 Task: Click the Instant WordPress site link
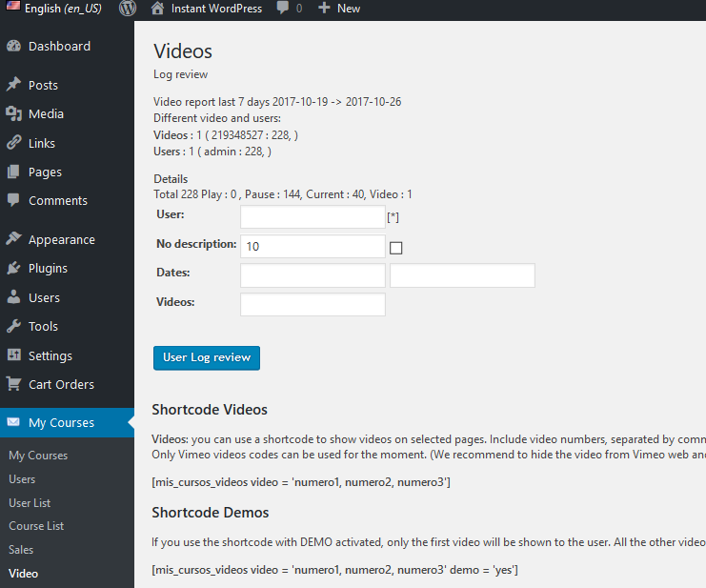(x=216, y=9)
